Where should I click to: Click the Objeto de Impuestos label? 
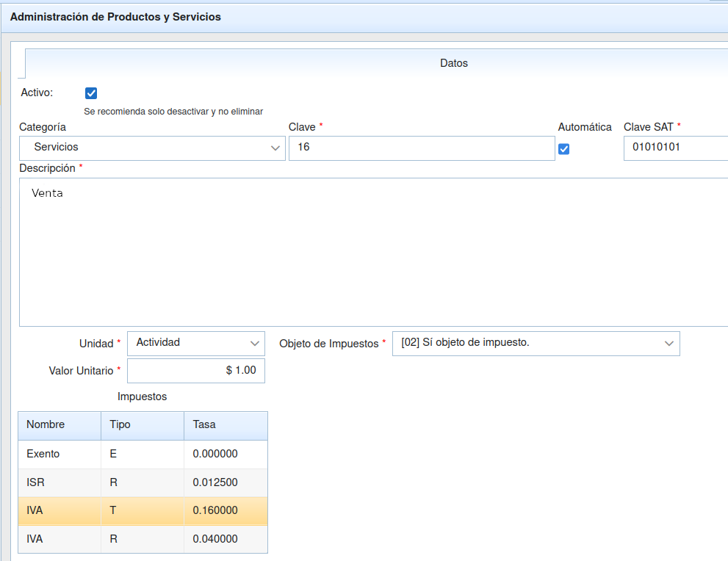328,344
